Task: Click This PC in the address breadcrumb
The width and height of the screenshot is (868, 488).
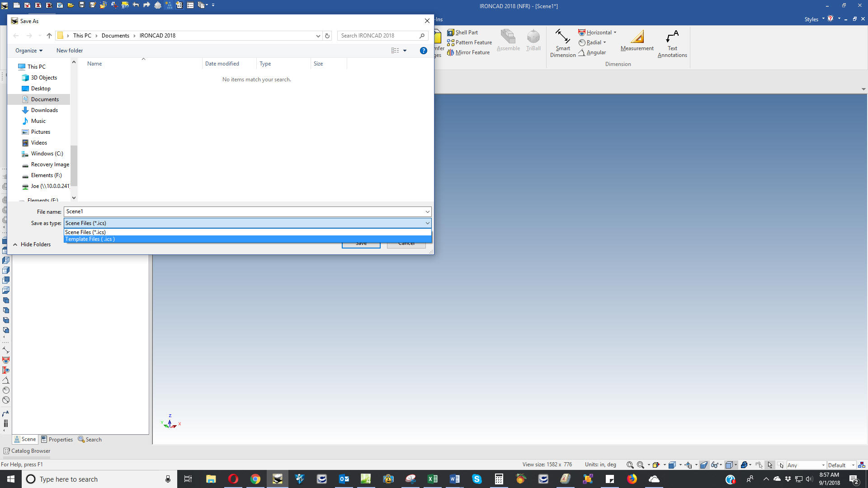Action: point(82,36)
